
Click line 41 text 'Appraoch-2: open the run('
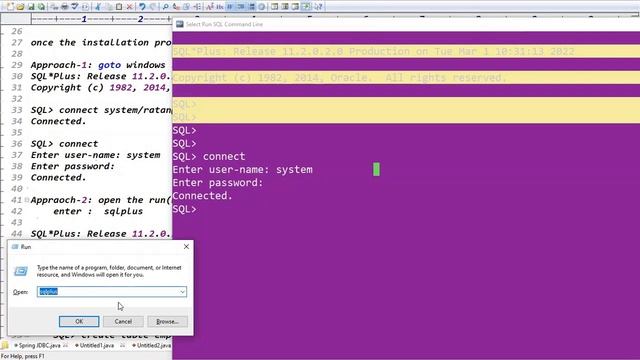click(101, 200)
